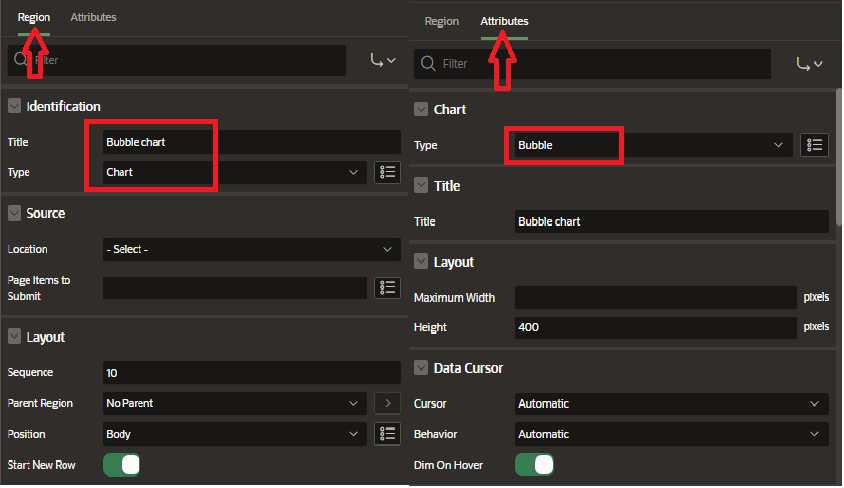Collapse the Identification section
The image size is (844, 488).
tap(15, 106)
